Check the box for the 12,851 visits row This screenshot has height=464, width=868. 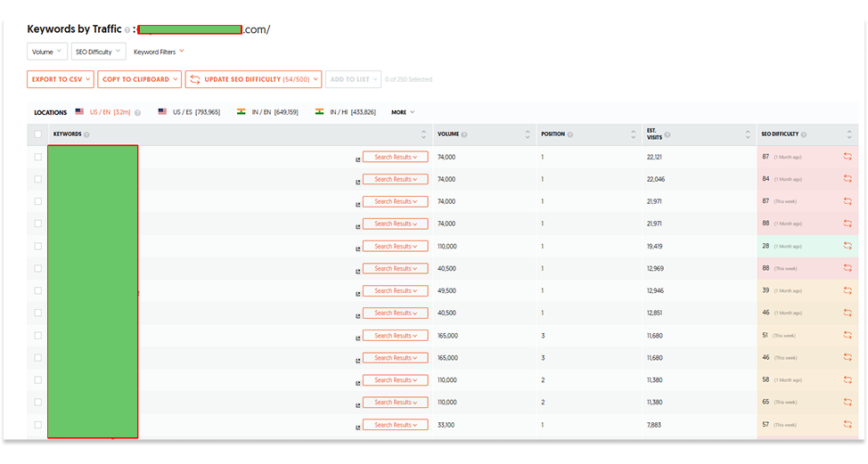pos(37,313)
